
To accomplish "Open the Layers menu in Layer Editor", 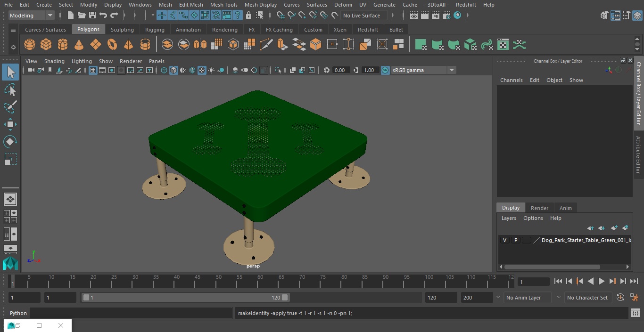I will [x=508, y=218].
